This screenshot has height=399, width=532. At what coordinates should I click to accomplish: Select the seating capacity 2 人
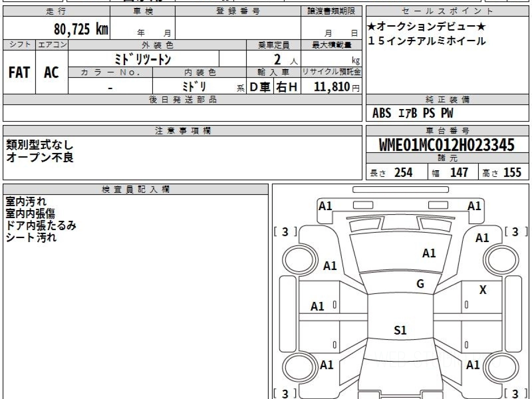coord(285,59)
